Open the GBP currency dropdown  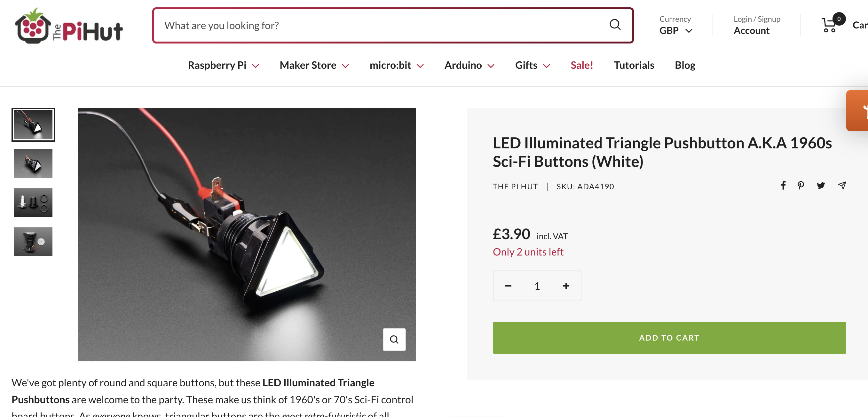[675, 31]
